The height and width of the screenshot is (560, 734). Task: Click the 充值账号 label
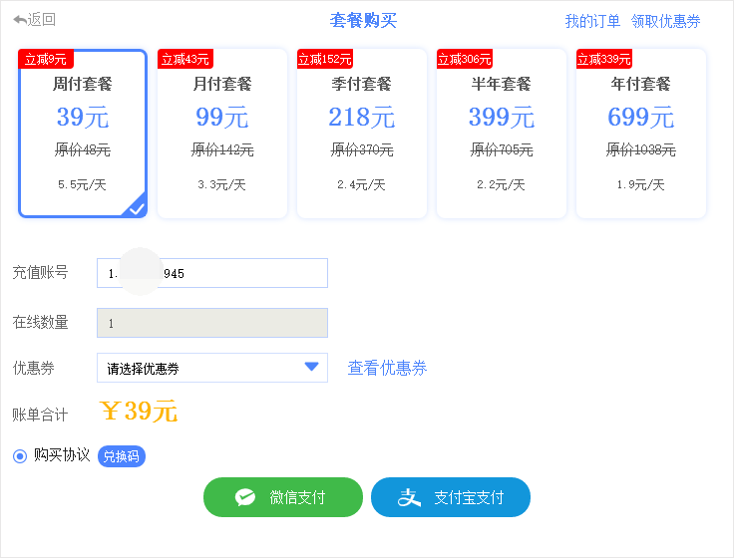40,272
